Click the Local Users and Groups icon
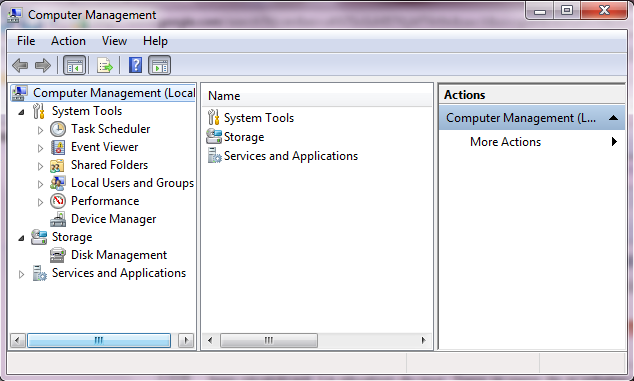Screen dimensions: 634x381 click(58, 183)
